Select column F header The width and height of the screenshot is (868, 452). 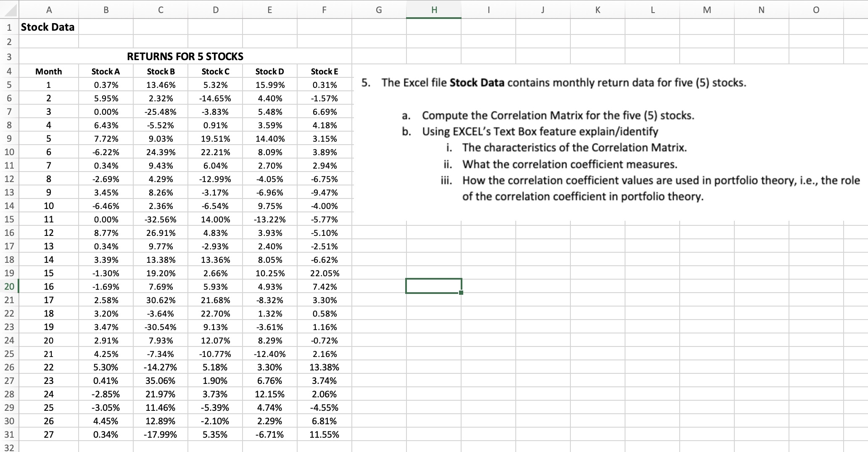coord(324,9)
